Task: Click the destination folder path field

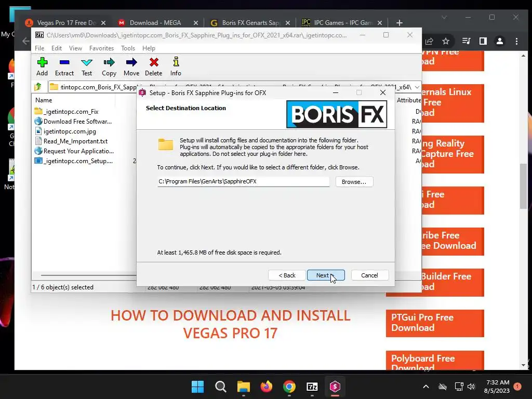Action: click(x=243, y=181)
